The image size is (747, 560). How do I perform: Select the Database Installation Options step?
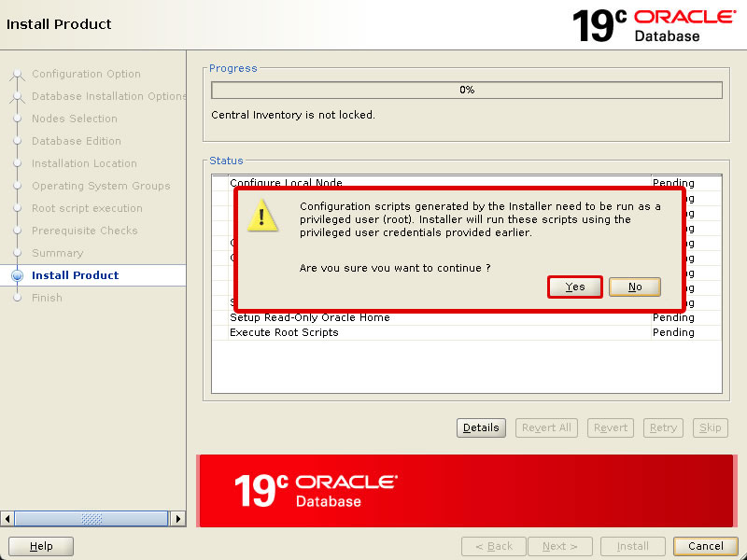click(x=108, y=96)
